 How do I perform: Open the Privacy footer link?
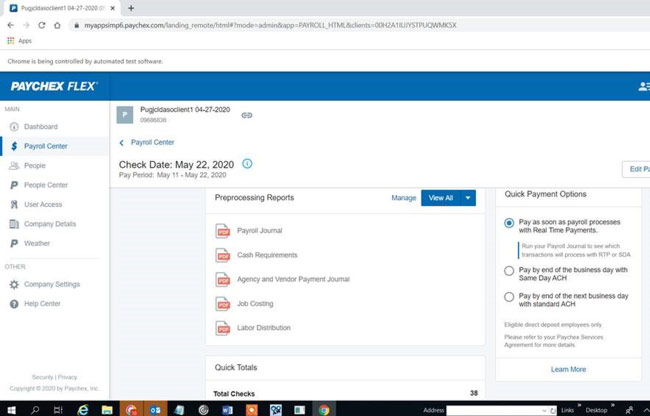(68, 377)
